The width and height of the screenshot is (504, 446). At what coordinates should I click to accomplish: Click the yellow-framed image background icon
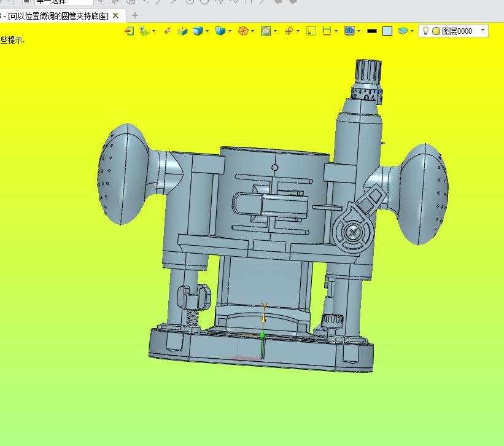(311, 31)
